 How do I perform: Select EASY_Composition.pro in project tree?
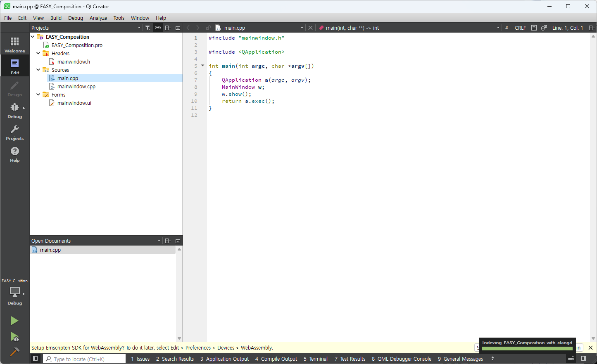77,45
